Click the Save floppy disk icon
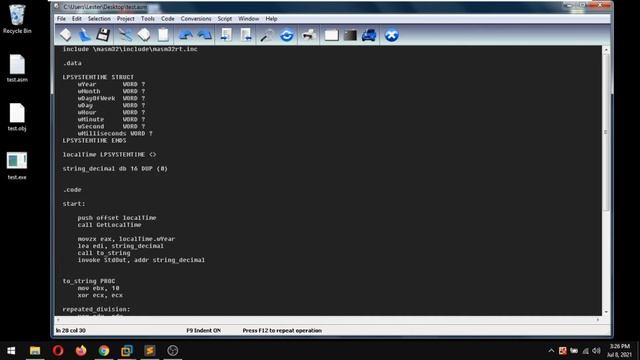 tap(103, 35)
